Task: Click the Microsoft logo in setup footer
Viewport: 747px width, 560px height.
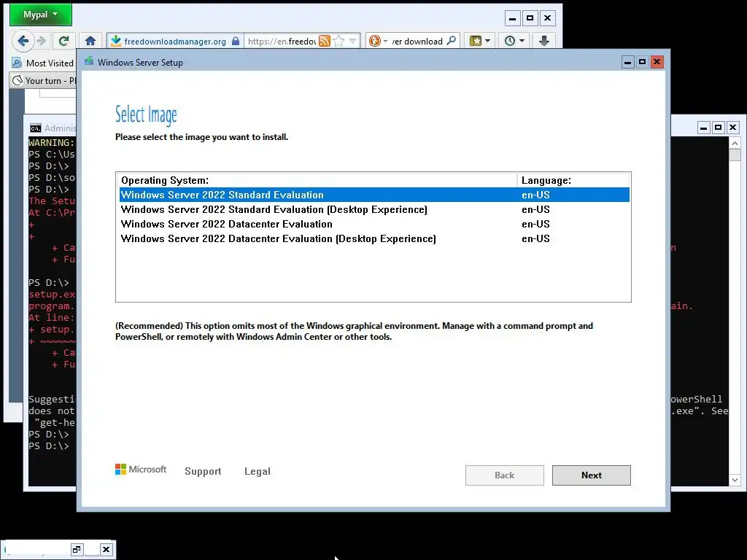Action: pyautogui.click(x=141, y=470)
